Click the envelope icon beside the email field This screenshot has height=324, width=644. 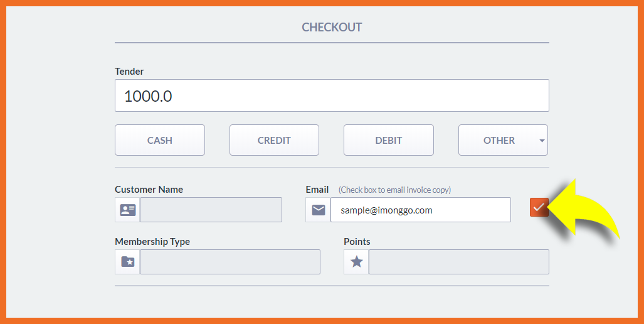318,210
